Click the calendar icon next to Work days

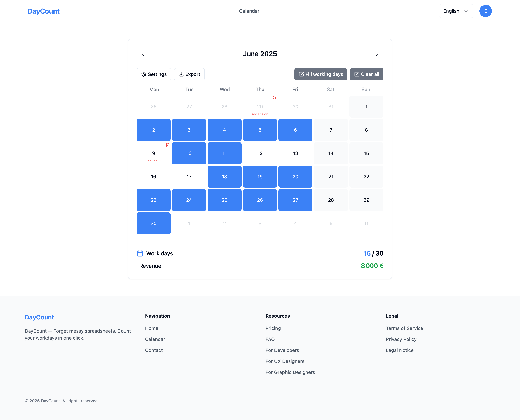140,253
